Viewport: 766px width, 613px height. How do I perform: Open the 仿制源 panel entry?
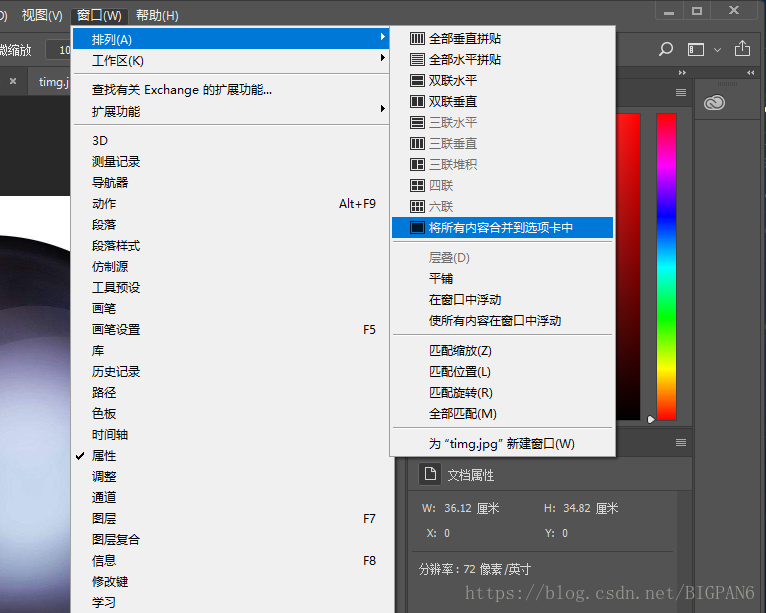pos(233,267)
